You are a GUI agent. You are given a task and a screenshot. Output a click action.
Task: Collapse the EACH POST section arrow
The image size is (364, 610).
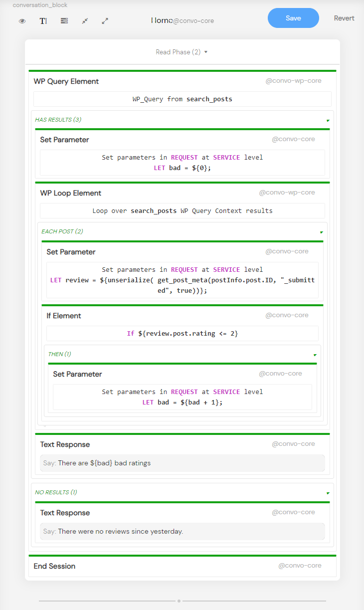pyautogui.click(x=321, y=232)
